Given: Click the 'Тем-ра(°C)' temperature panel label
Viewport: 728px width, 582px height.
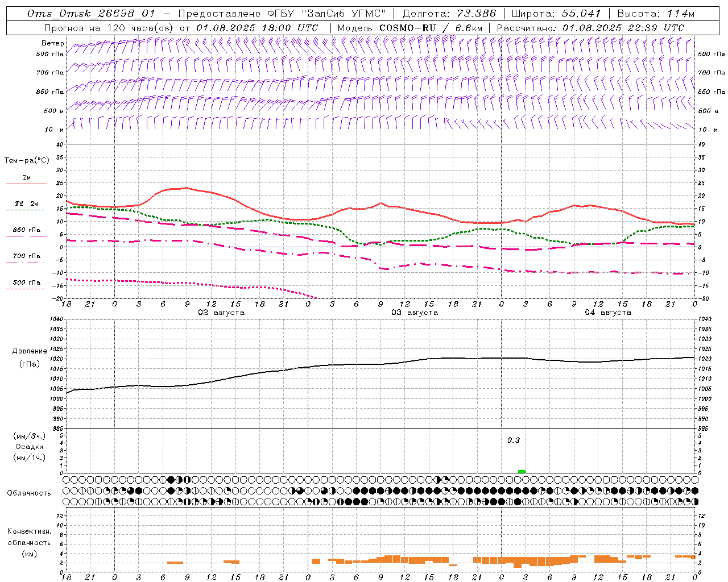Looking at the screenshot, I should pyautogui.click(x=27, y=161).
